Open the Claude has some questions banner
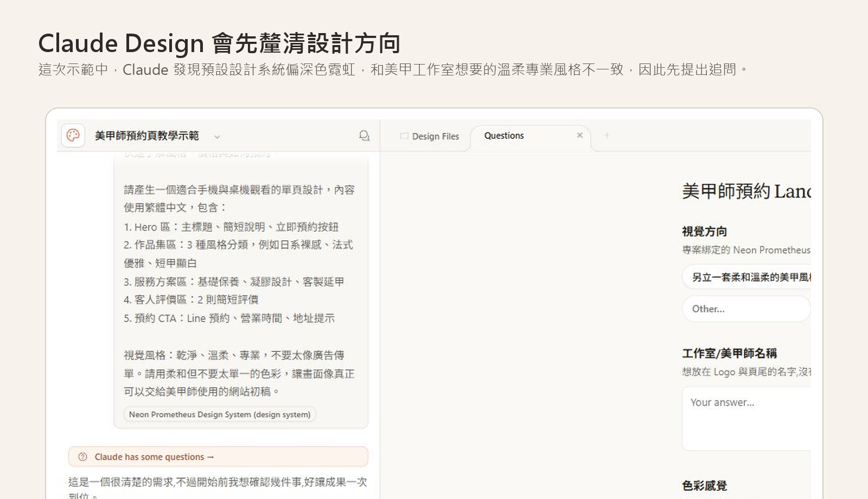Image resolution: width=868 pixels, height=499 pixels. click(x=218, y=457)
